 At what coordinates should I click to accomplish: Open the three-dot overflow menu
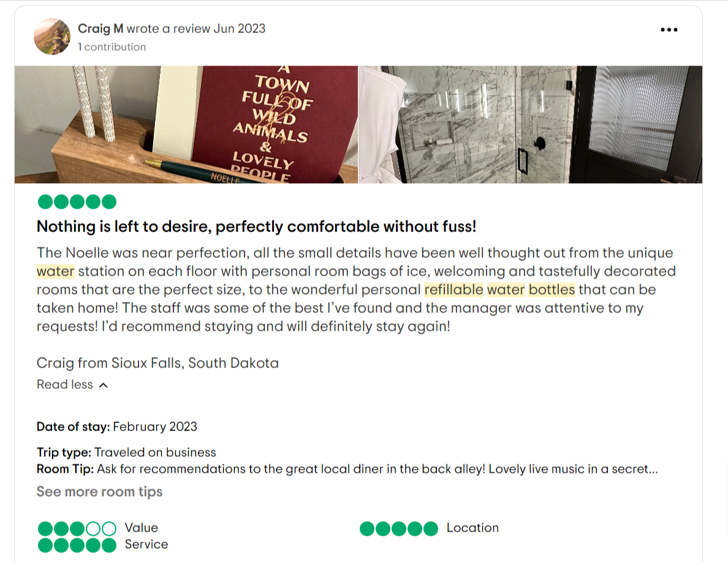tap(669, 29)
